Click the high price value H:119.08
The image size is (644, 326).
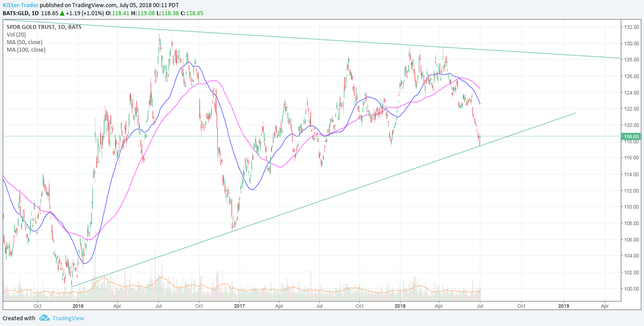143,13
